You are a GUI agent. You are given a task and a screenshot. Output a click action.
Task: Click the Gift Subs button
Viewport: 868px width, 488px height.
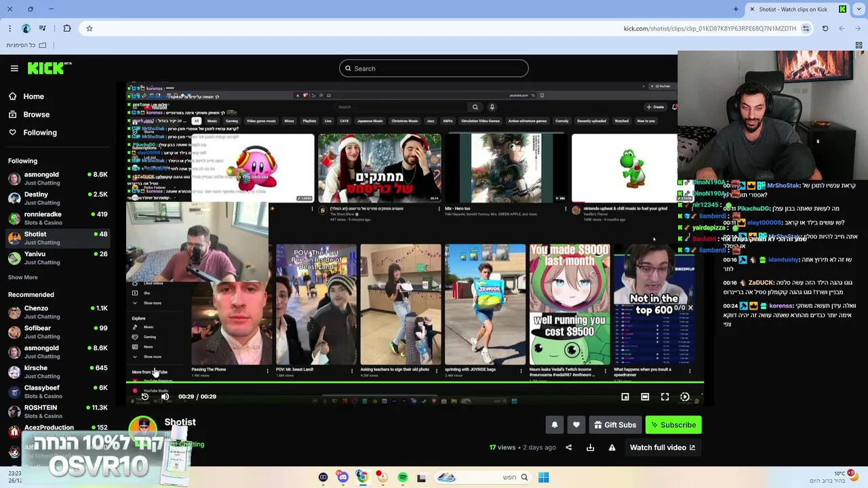[616, 425]
